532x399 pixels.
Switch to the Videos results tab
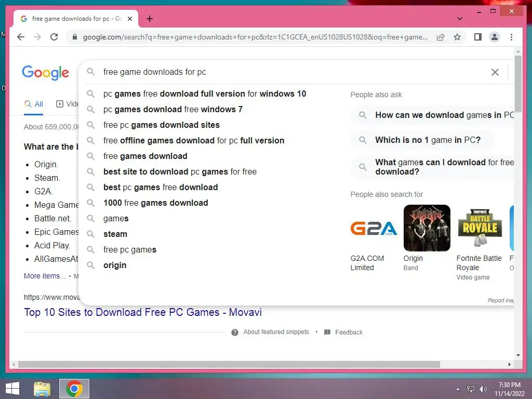coord(67,104)
